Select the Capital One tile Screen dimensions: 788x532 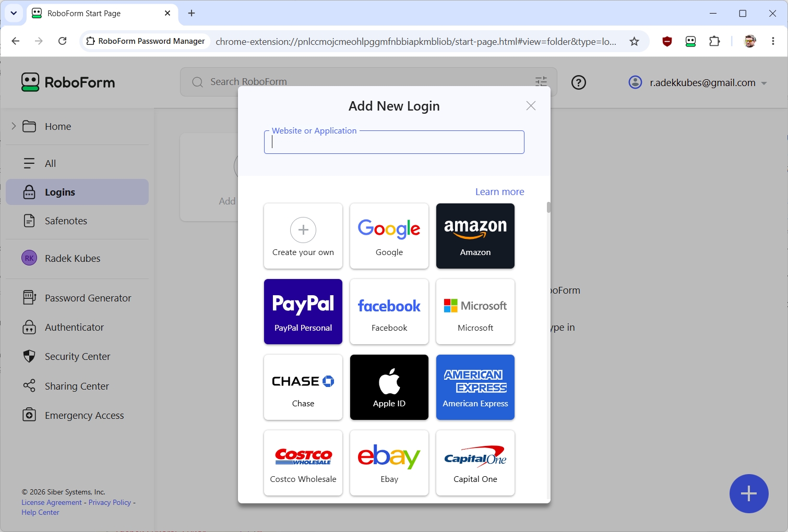(x=475, y=463)
